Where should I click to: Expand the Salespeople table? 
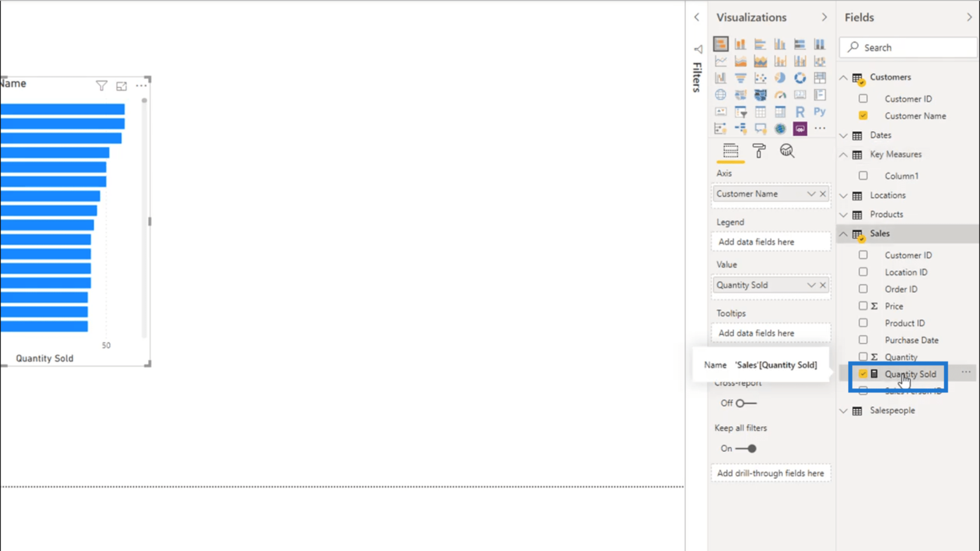(x=843, y=410)
